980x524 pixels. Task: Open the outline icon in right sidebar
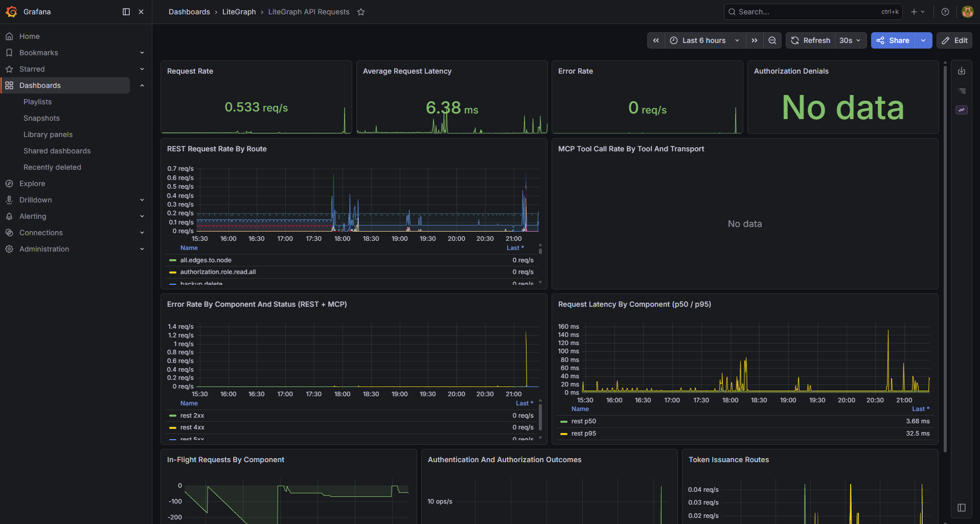(962, 90)
